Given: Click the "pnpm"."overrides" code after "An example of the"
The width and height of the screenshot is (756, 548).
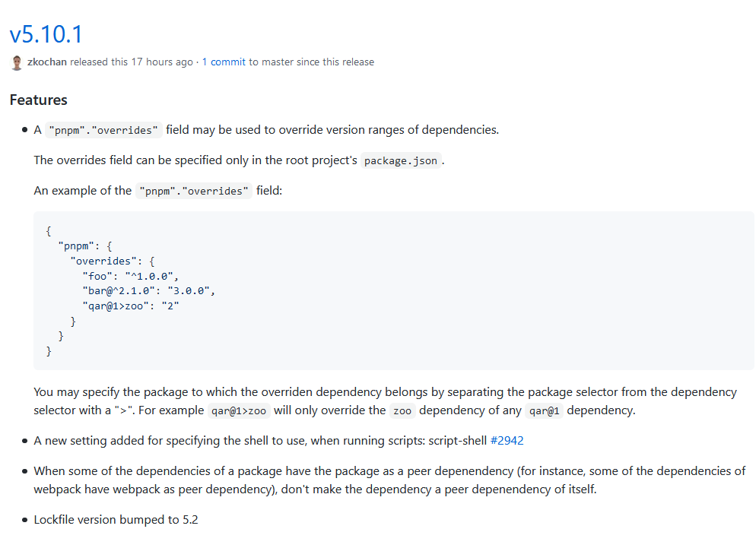Looking at the screenshot, I should (193, 191).
